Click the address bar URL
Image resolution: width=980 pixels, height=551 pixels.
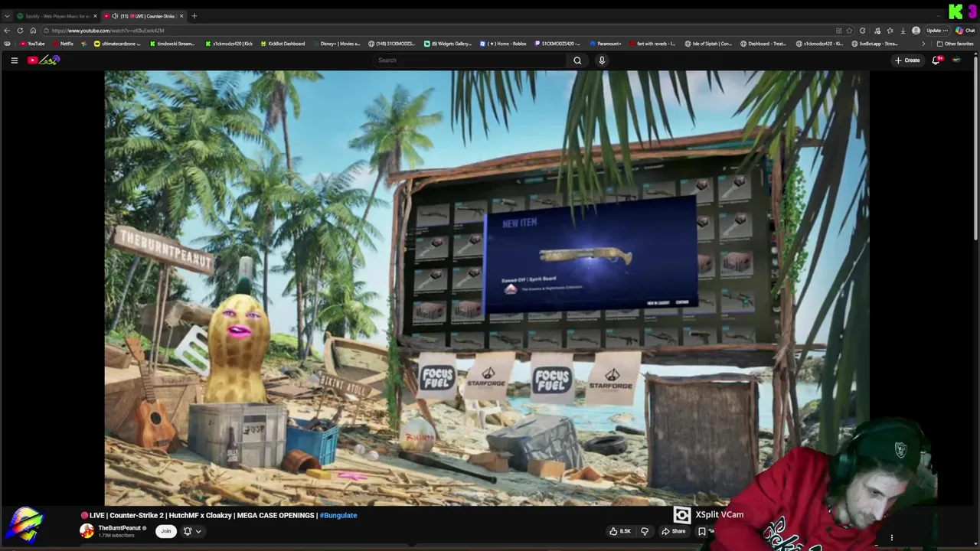pos(107,31)
